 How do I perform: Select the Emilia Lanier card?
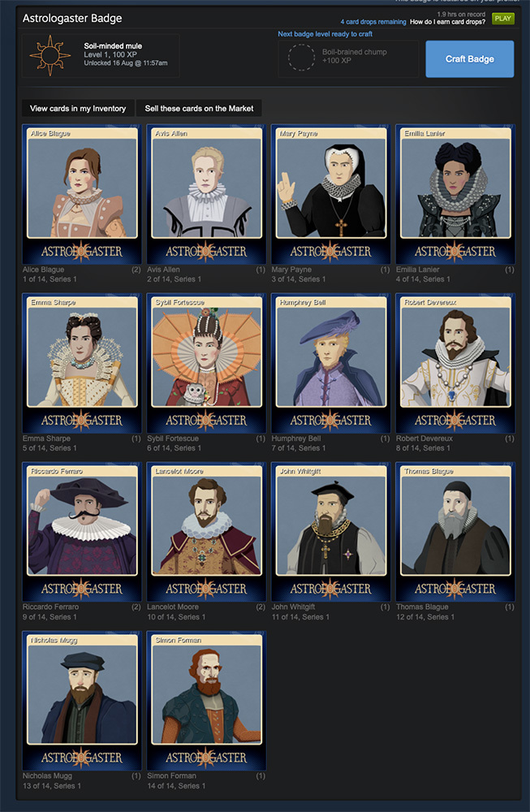coord(455,194)
